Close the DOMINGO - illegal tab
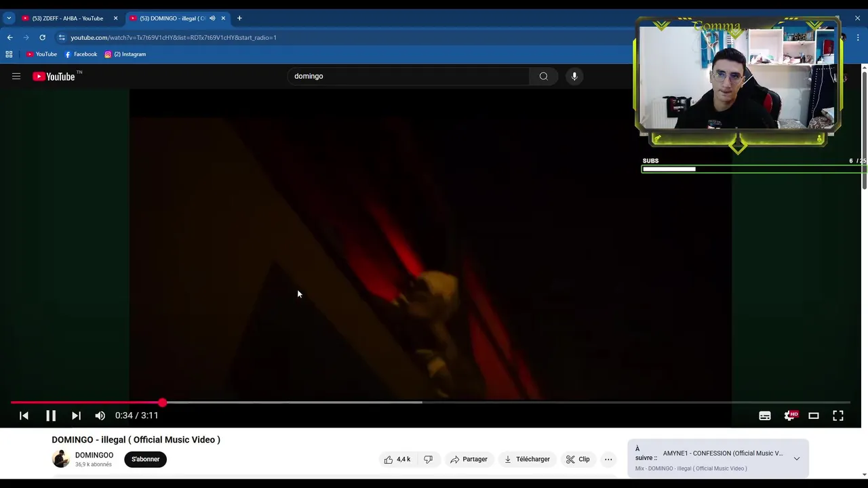The height and width of the screenshot is (488, 868). click(223, 18)
